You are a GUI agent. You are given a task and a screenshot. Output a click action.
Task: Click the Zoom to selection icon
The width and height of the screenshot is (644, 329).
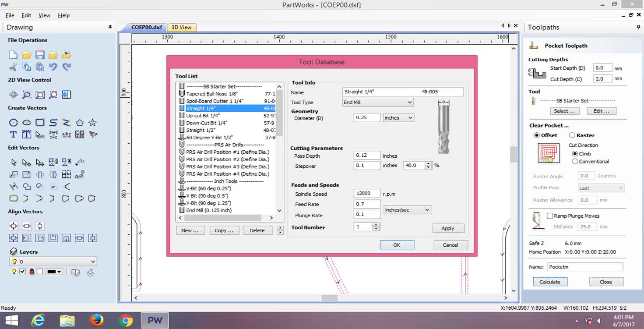coord(53,95)
